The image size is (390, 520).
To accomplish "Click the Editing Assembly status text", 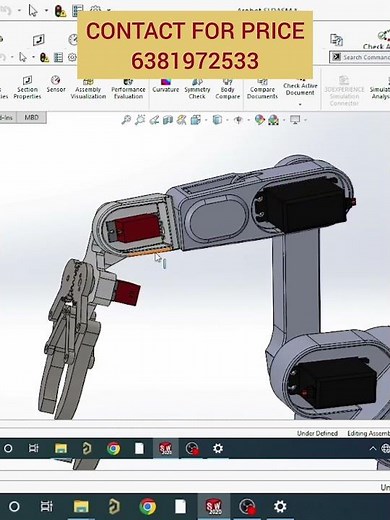I will point(369,433).
